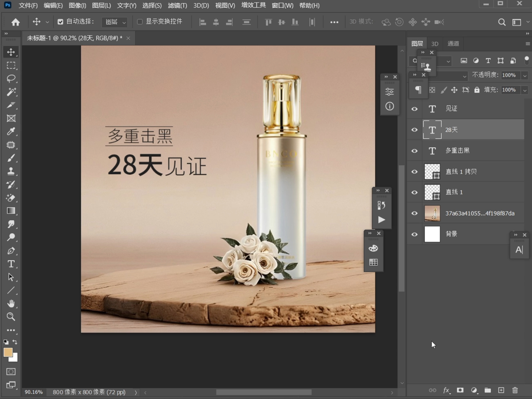Hide the 见证 text layer
Screen dimensions: 532x399
pyautogui.click(x=414, y=109)
